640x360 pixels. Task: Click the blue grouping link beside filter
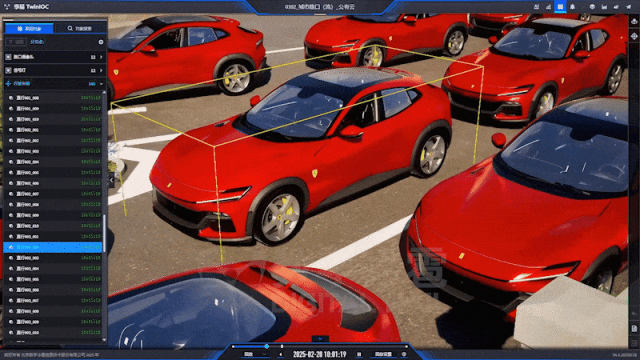point(37,42)
